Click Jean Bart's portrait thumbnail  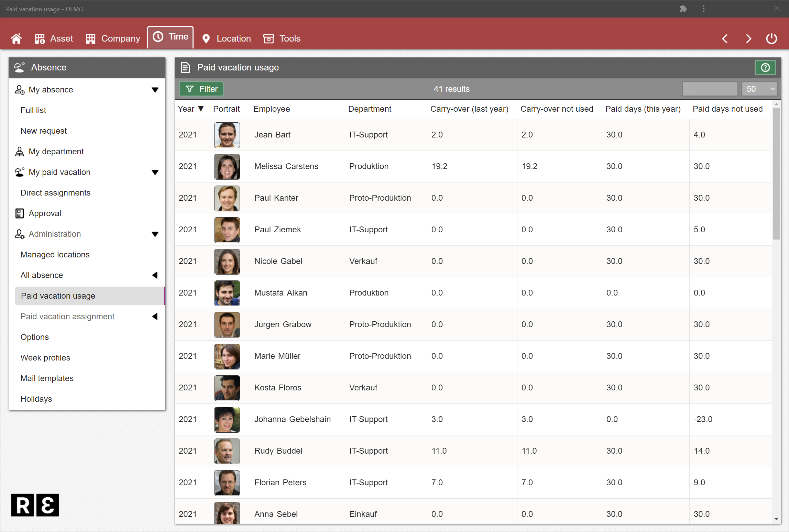coord(227,135)
